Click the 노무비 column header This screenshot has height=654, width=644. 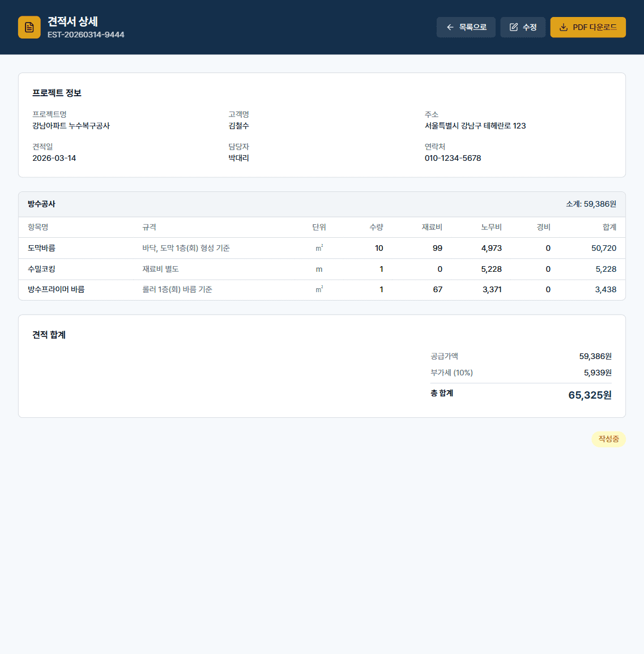(x=491, y=227)
